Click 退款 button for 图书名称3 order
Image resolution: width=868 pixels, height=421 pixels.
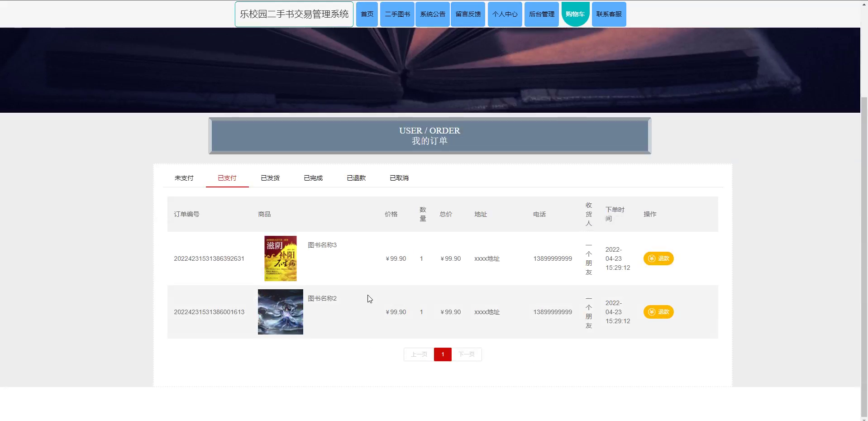click(x=658, y=258)
